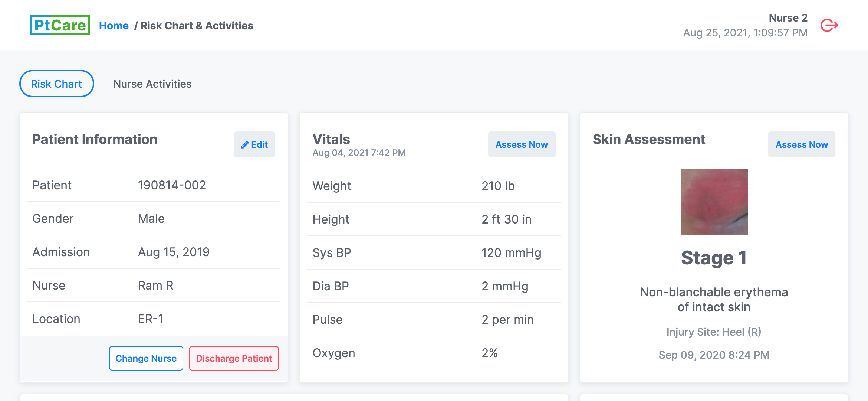The width and height of the screenshot is (868, 401).
Task: Click the red logout icon
Action: pos(829,25)
